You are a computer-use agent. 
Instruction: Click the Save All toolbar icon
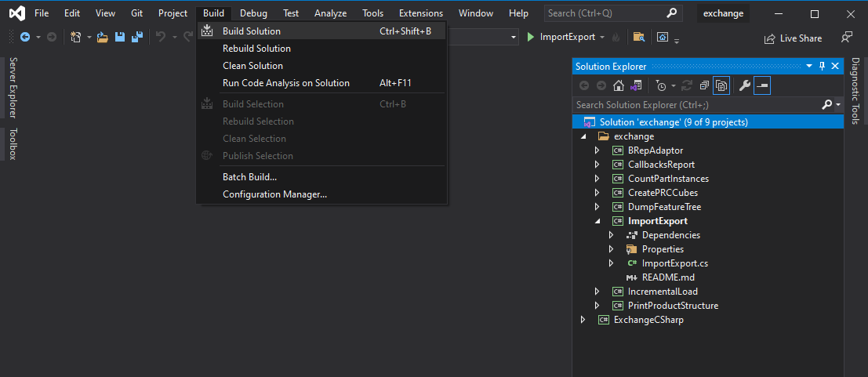[136, 37]
